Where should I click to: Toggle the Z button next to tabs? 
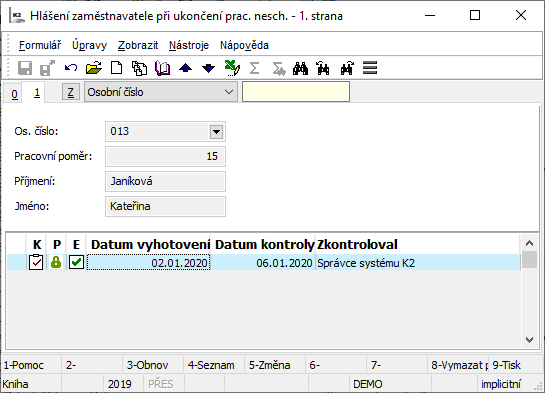click(x=71, y=92)
